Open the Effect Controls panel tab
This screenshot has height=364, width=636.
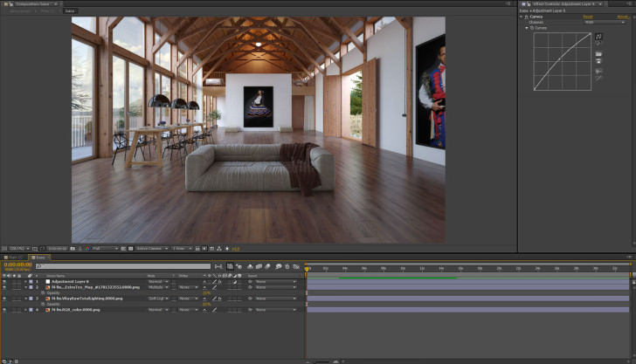pyautogui.click(x=563, y=3)
